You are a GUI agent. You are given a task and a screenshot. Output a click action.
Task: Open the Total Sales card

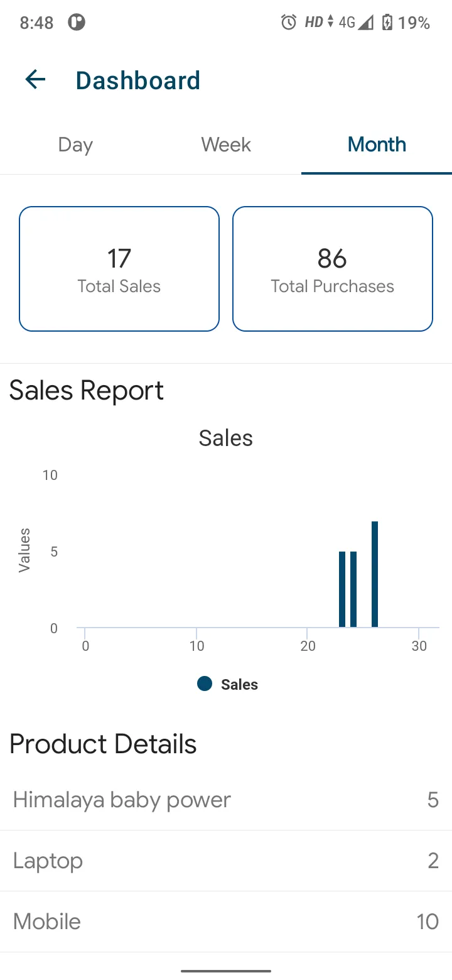(x=119, y=269)
